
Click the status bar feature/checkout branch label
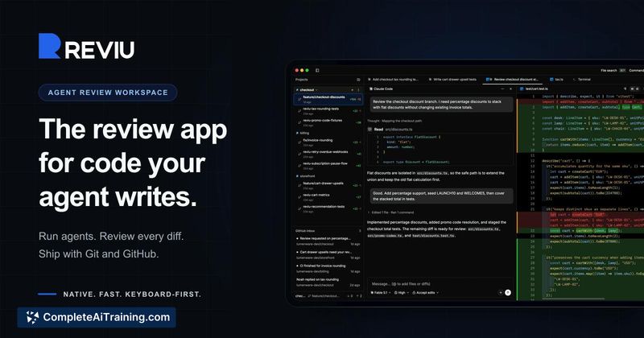(324, 295)
